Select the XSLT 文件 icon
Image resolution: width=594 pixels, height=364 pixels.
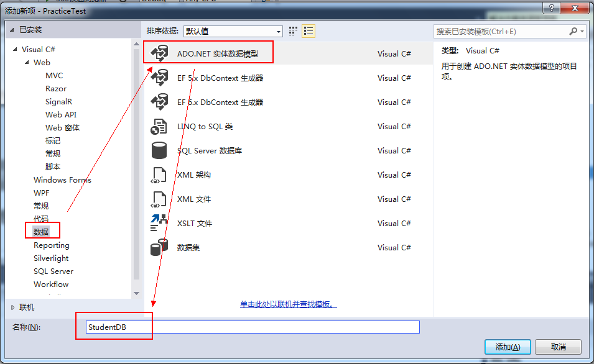(x=159, y=223)
